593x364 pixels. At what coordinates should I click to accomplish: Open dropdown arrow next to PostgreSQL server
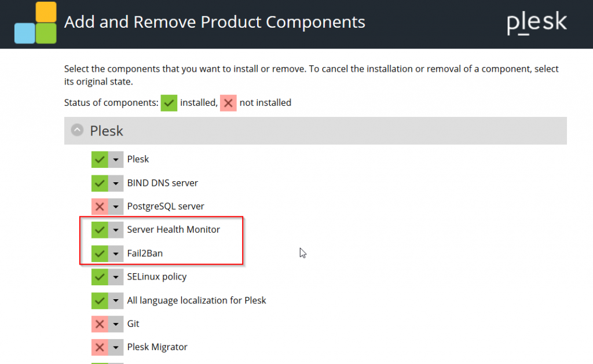coord(116,206)
